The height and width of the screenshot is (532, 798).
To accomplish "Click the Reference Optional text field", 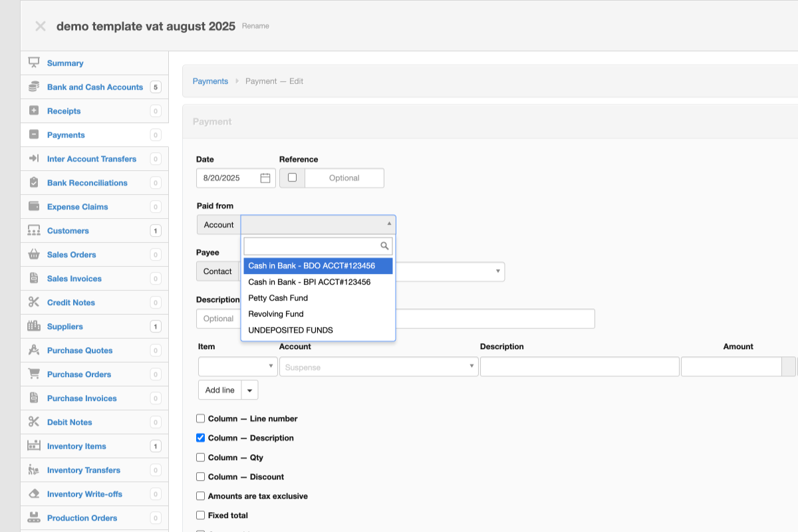I will point(344,178).
